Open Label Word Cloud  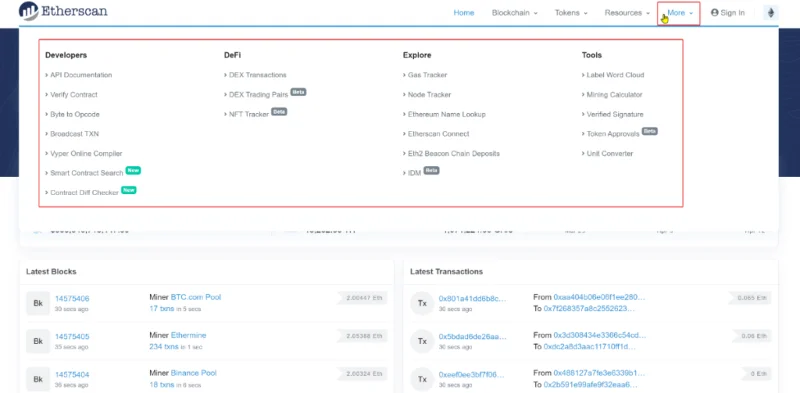click(x=615, y=75)
